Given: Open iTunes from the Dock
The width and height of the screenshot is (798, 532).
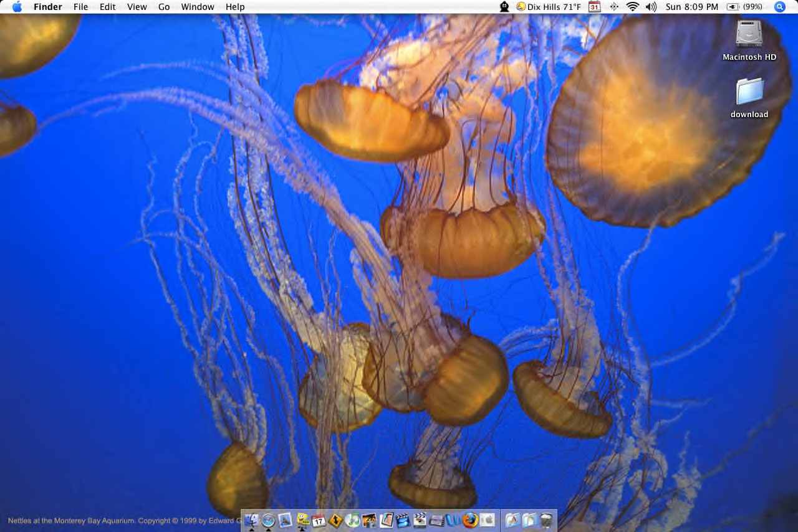Looking at the screenshot, I should tap(353, 520).
